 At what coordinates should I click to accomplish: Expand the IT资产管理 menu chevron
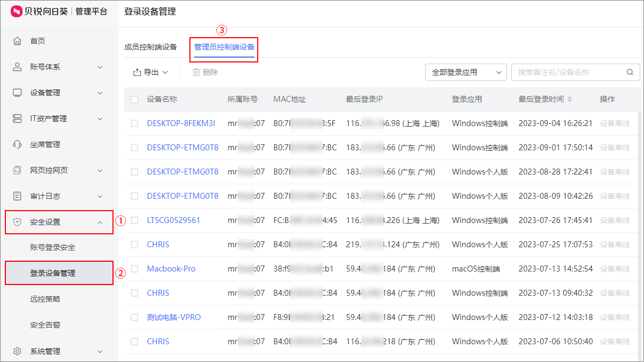point(100,119)
